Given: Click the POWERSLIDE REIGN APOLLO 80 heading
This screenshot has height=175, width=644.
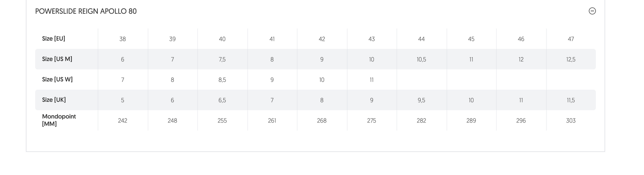Looking at the screenshot, I should pyautogui.click(x=86, y=11).
